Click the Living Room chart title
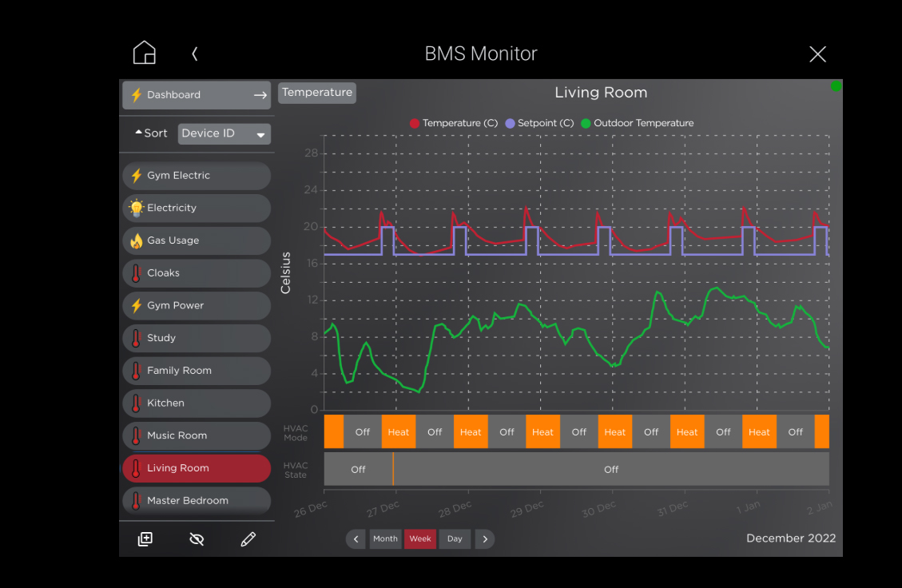This screenshot has height=588, width=902. [x=601, y=93]
